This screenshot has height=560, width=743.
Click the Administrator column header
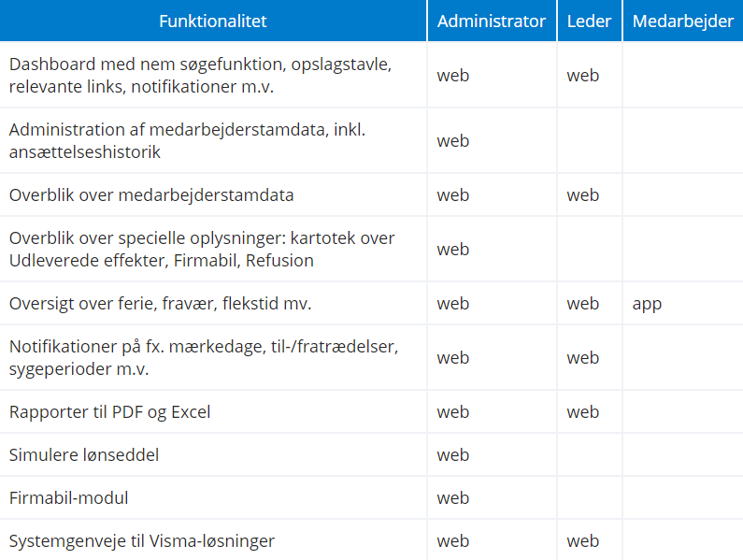click(492, 21)
